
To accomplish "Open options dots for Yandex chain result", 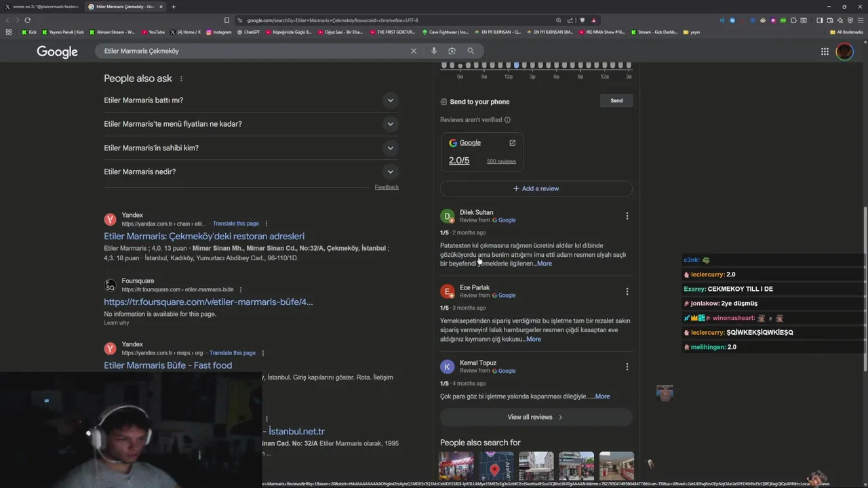I will (266, 224).
